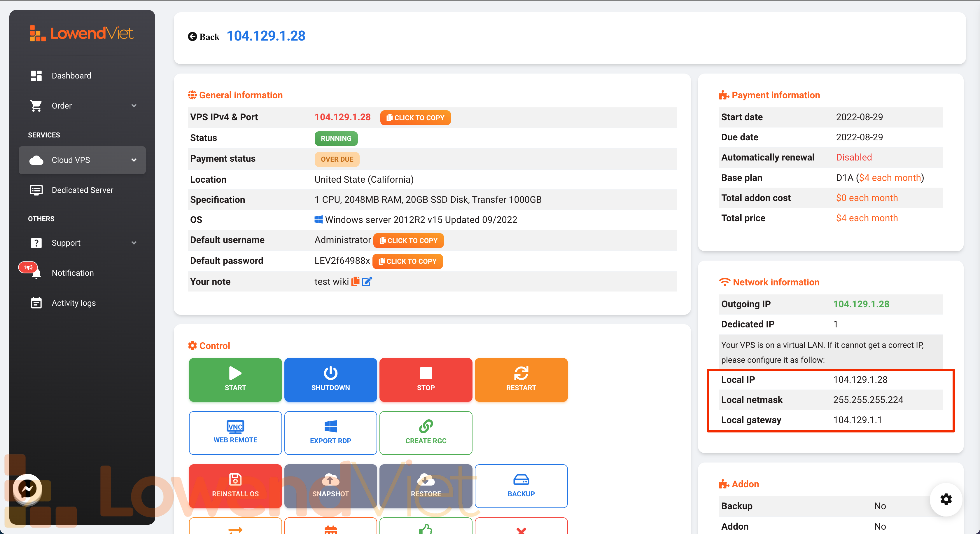980x534 pixels.
Task: Expand the Order menu chevron
Action: click(x=134, y=105)
